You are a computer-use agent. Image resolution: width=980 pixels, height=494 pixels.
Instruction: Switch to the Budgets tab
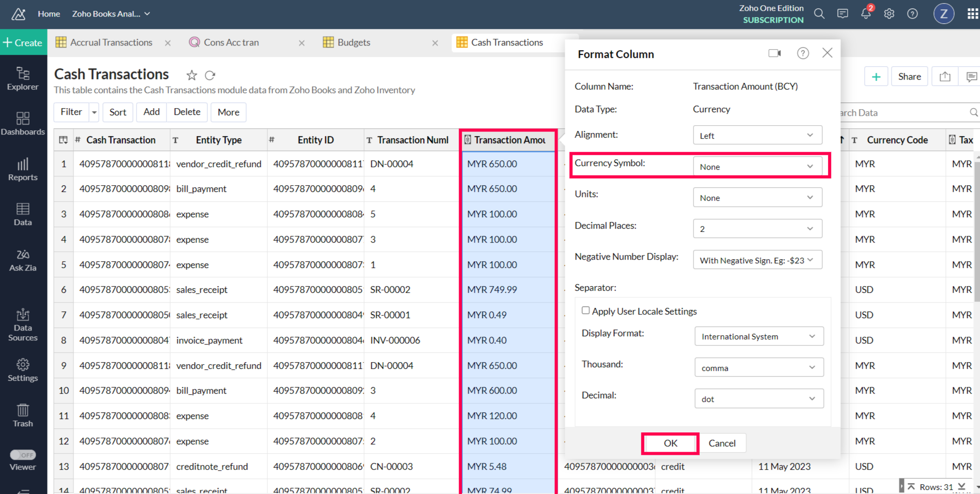pyautogui.click(x=354, y=42)
